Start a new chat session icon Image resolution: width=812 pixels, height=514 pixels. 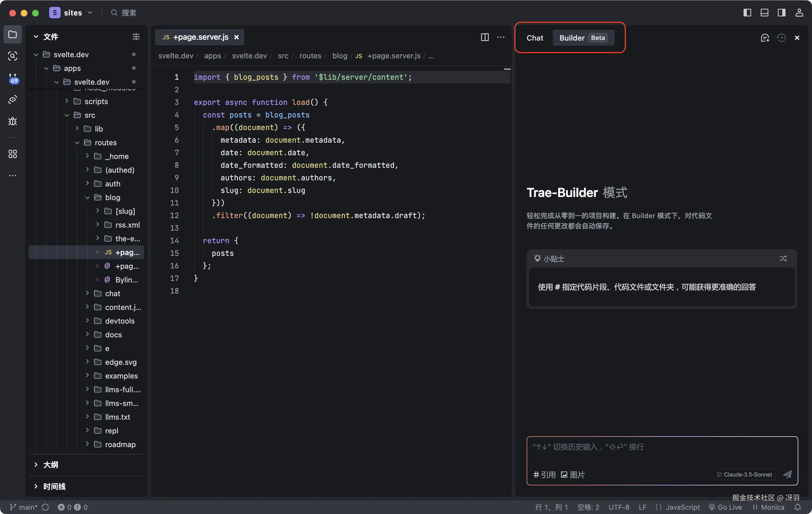point(765,38)
